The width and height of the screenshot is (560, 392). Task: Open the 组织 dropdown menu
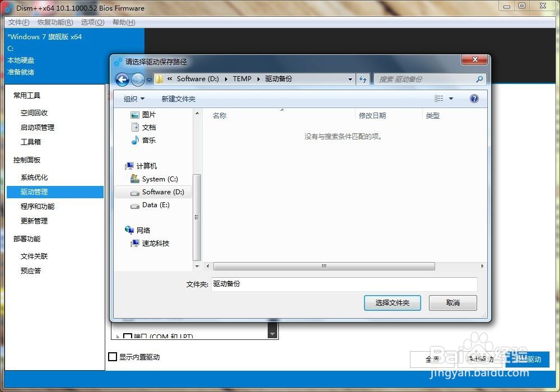(134, 99)
